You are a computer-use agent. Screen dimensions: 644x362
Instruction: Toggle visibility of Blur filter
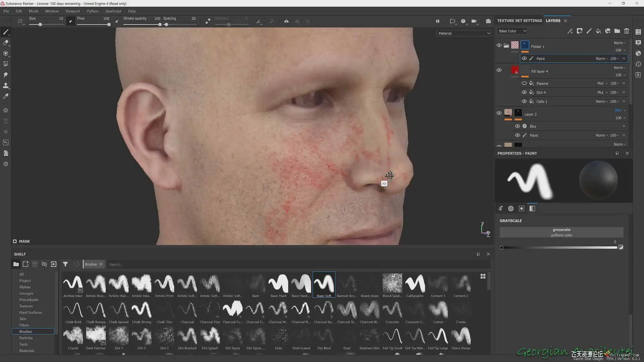point(518,126)
